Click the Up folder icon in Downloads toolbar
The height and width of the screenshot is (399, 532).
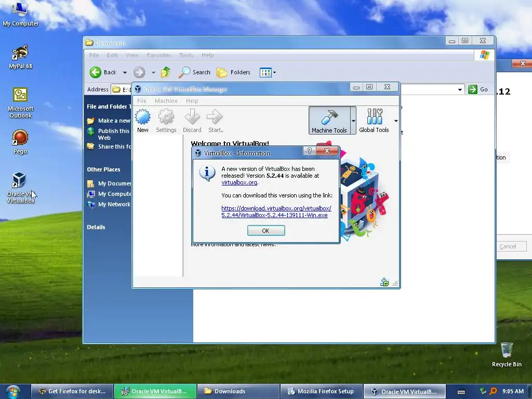point(166,72)
